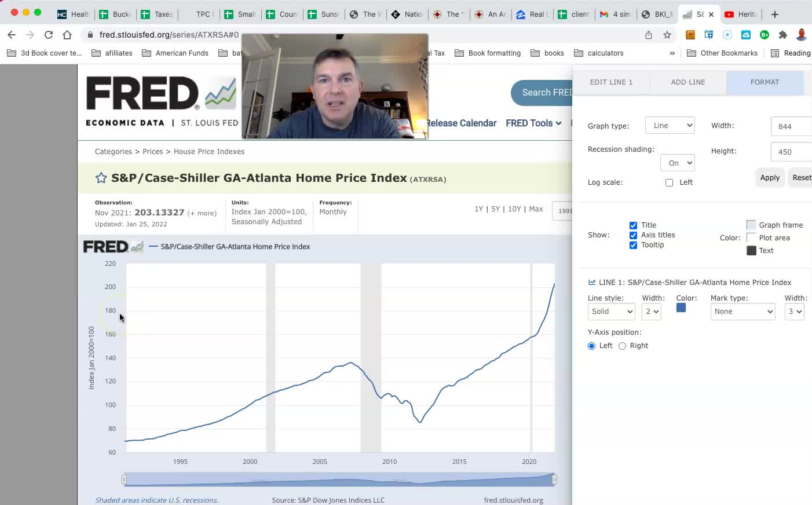Open the 3d Book cover bookmark folder
The image size is (812, 505).
pos(45,53)
